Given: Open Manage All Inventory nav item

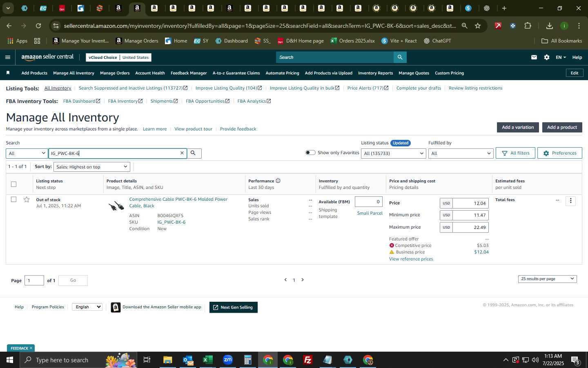Looking at the screenshot, I should tap(73, 73).
